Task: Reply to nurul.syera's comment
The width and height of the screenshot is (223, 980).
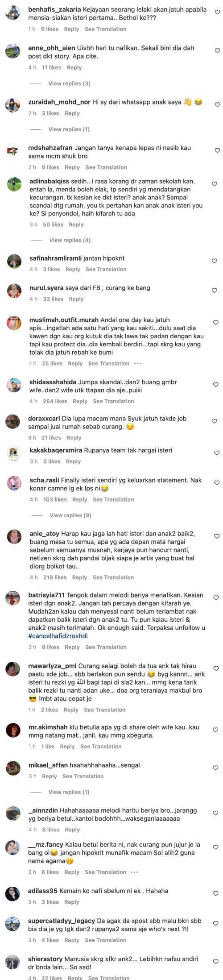Action: coord(76,299)
